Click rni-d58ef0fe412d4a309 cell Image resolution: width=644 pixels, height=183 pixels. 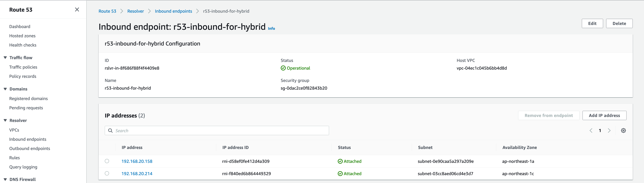pos(246,161)
